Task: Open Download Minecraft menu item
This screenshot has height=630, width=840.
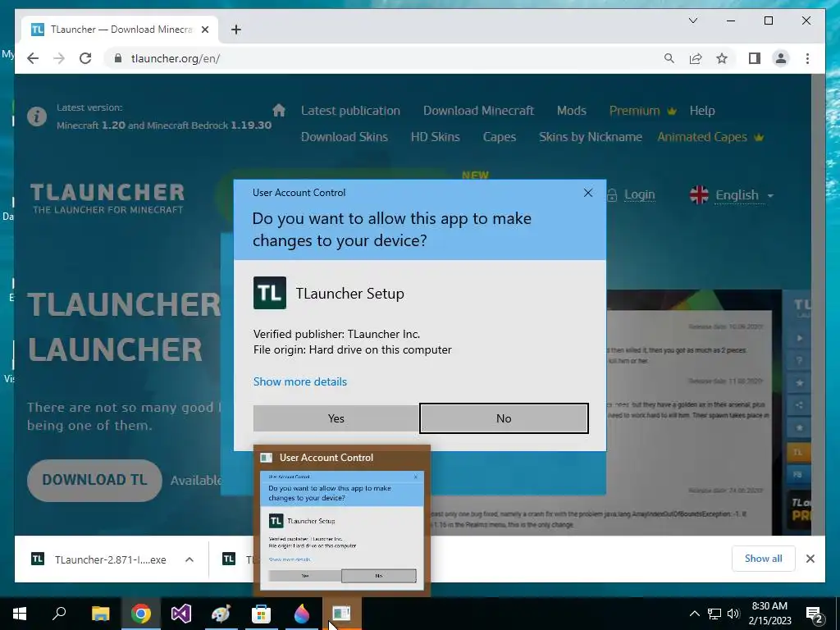Action: coord(478,111)
